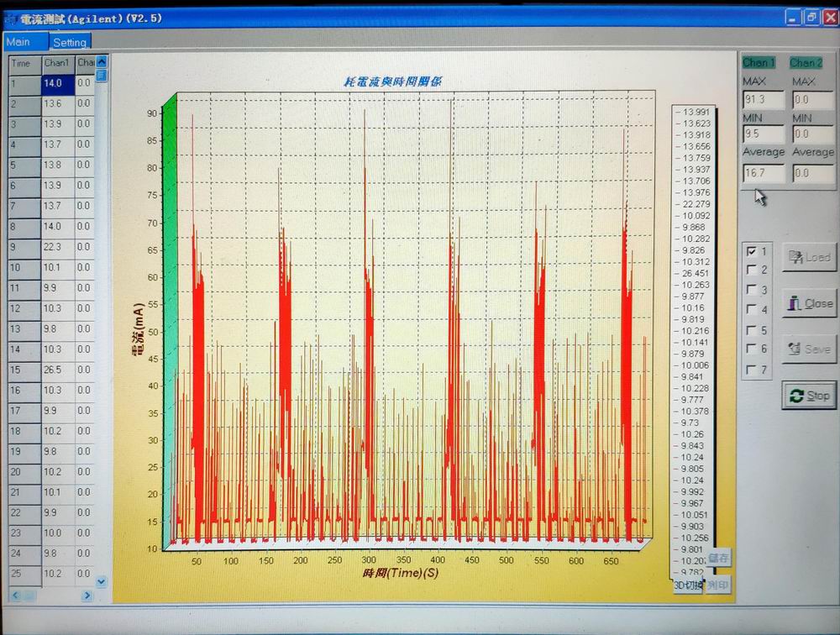This screenshot has width=840, height=635.
Task: Click the table's scroll left arrow
Action: click(x=15, y=596)
